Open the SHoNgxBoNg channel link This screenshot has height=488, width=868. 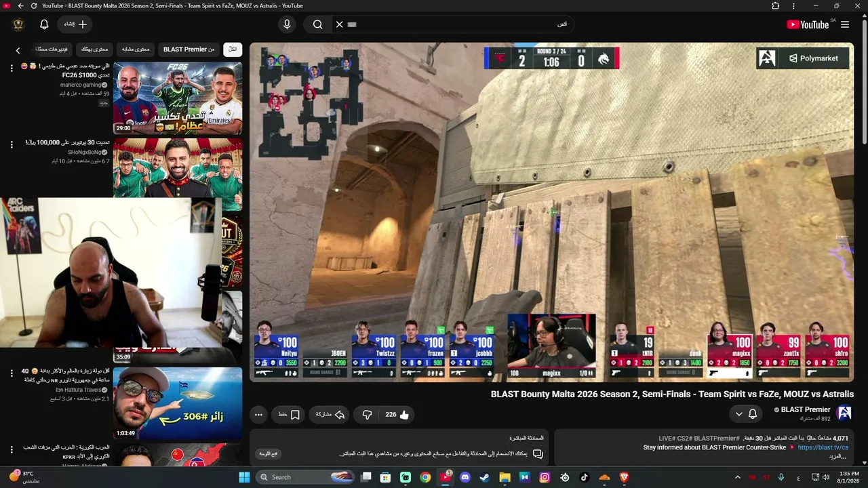(x=84, y=152)
